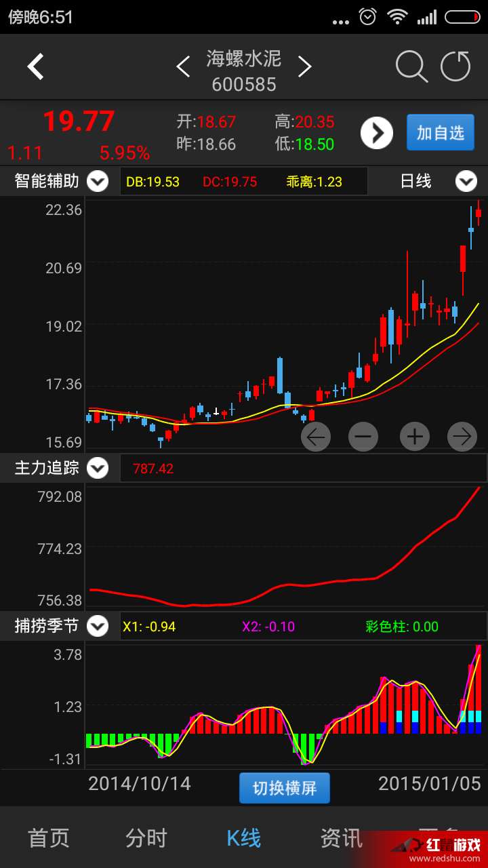Shift chart left with arrow circle

(x=316, y=437)
